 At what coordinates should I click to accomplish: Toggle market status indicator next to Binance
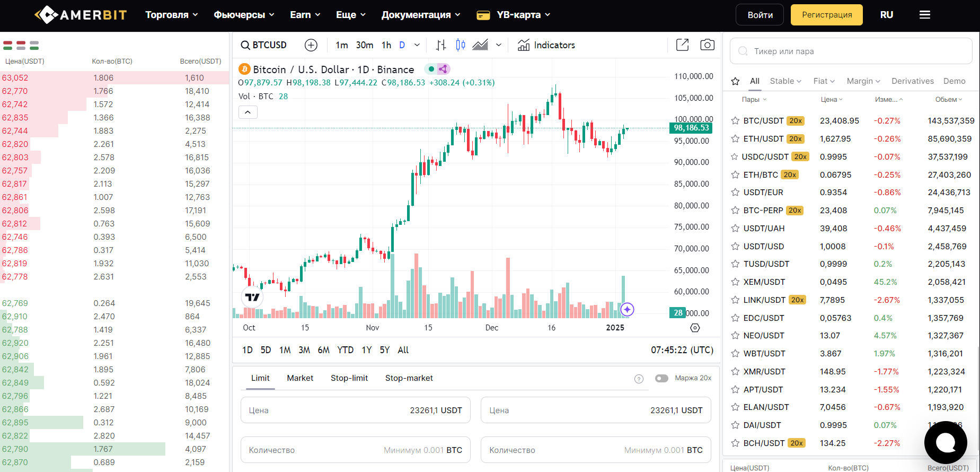click(x=431, y=69)
